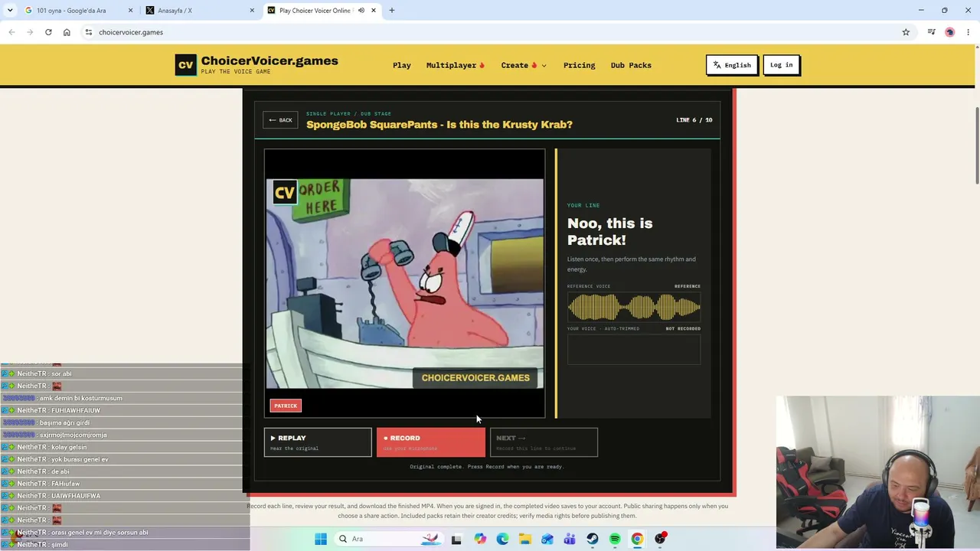Start recording with the Record button
980x551 pixels.
pyautogui.click(x=430, y=442)
